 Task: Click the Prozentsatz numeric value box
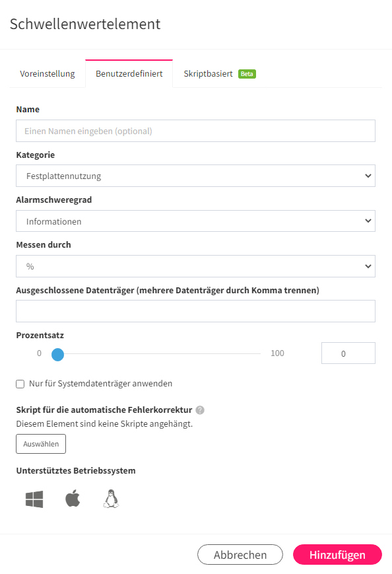tap(348, 353)
